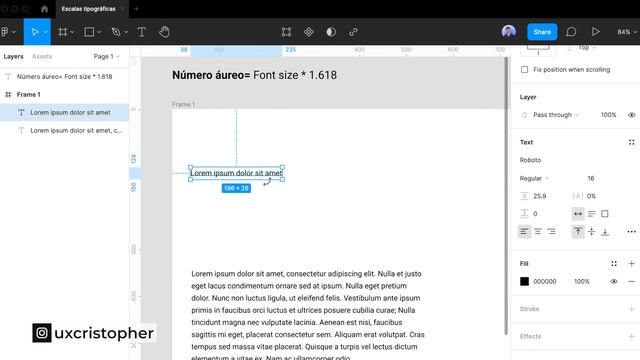The height and width of the screenshot is (360, 640).
Task: Switch to the Layers tab
Action: click(13, 56)
